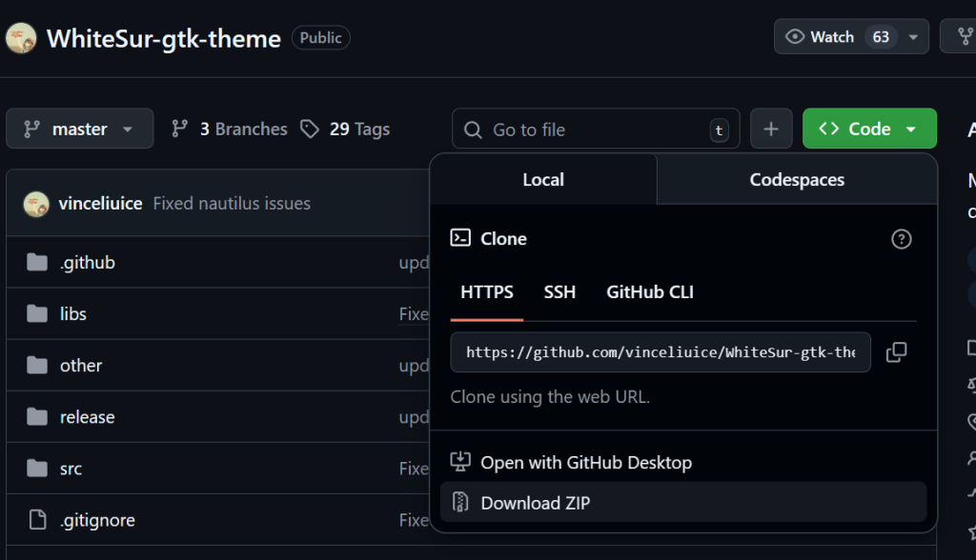
Task: Click the plus add file button
Action: (771, 130)
